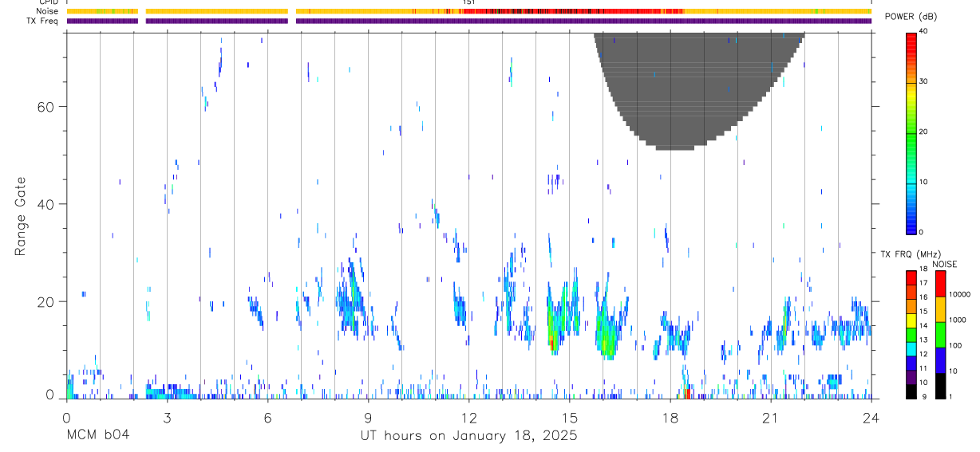Click the 'Range Gate' y-axis label
Viewport: 980px width, 452px height.
(x=21, y=216)
